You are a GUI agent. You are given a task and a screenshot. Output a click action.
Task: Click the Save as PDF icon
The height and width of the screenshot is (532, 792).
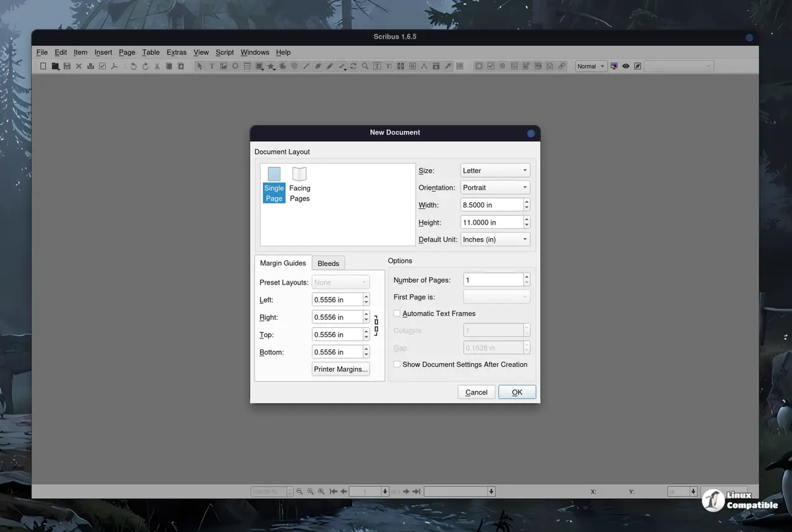tap(114, 66)
